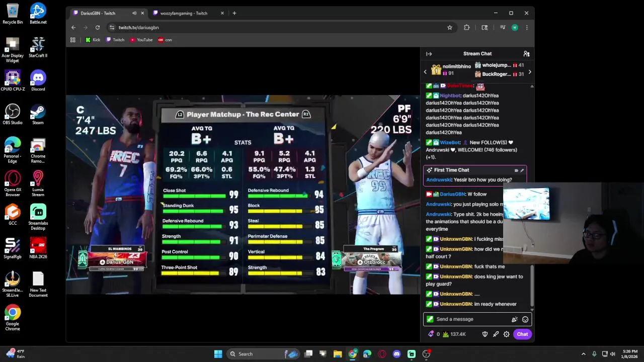Click WizeBot username in chat
644x362 pixels.
pyautogui.click(x=450, y=143)
